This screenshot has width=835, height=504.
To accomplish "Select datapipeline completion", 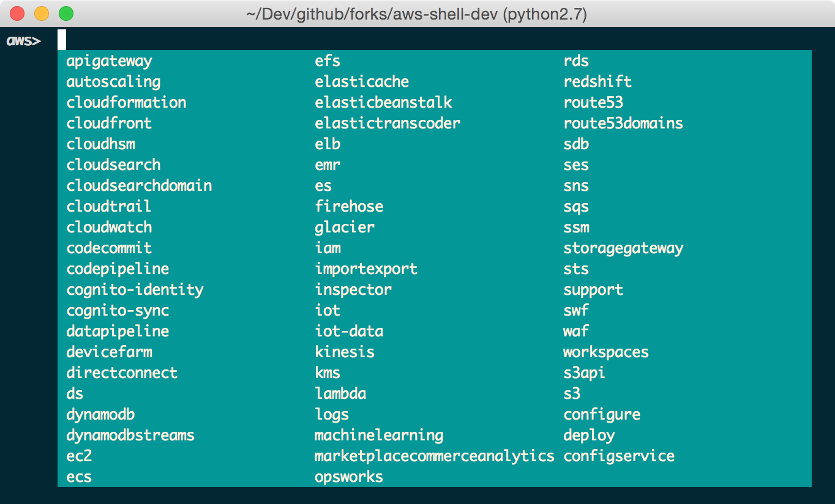I will coord(118,332).
